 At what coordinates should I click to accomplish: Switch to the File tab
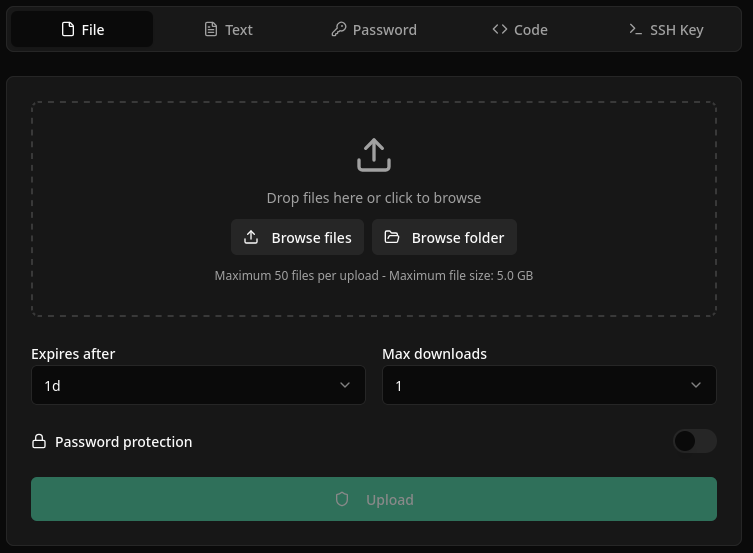pyautogui.click(x=82, y=29)
